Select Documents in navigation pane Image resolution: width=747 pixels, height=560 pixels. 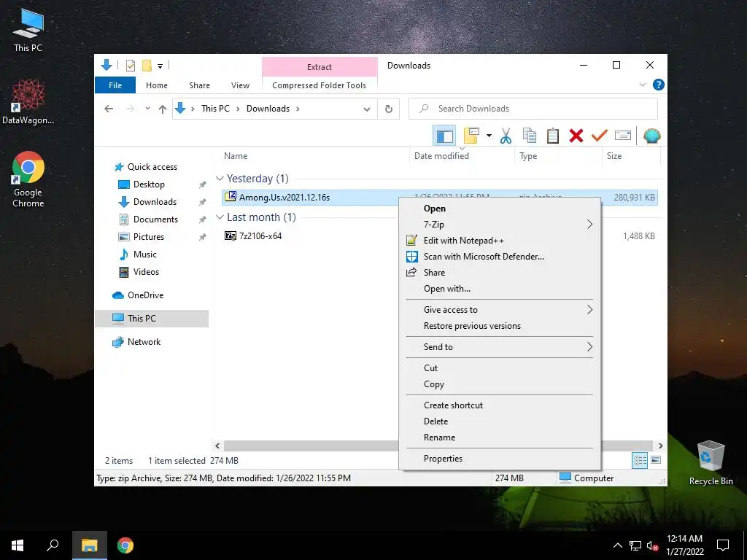156,219
